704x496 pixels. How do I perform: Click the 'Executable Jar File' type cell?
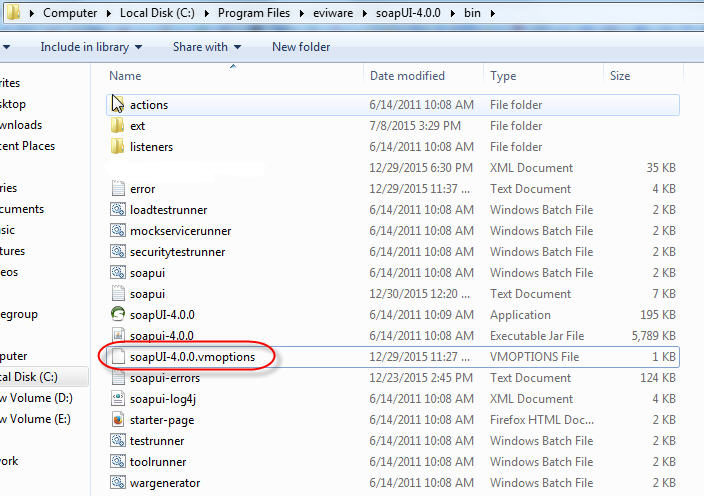[x=537, y=336]
